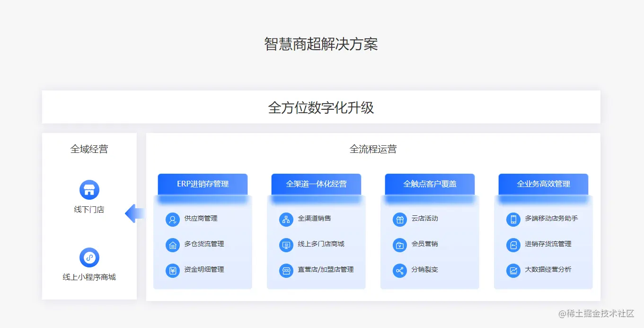Click the 全流程运营 panel heading

pyautogui.click(x=373, y=149)
